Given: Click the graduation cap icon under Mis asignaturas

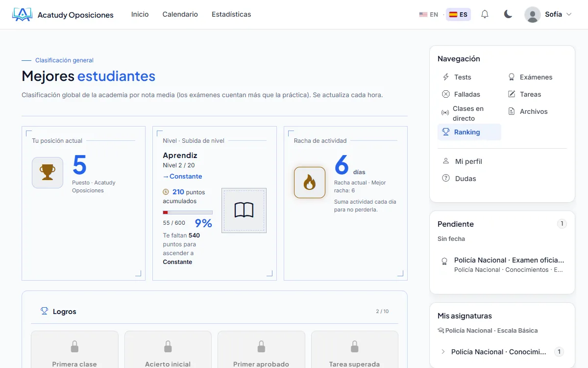Looking at the screenshot, I should tap(441, 331).
